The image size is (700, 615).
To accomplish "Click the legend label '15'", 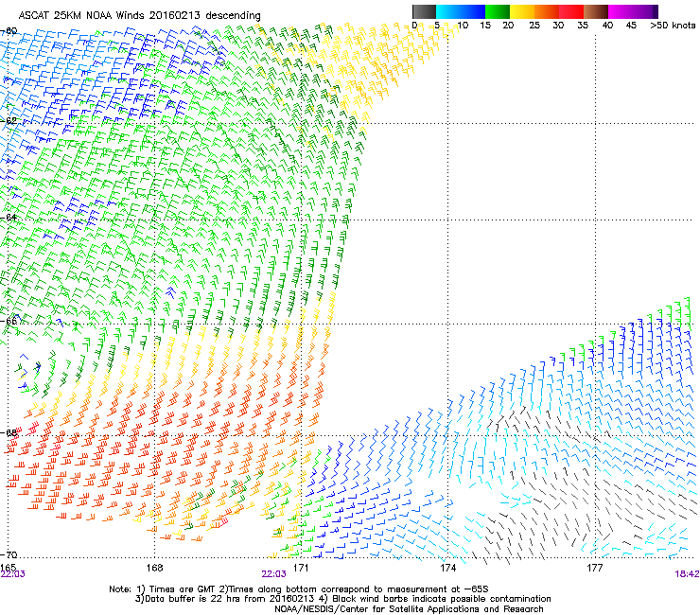I will click(x=485, y=26).
